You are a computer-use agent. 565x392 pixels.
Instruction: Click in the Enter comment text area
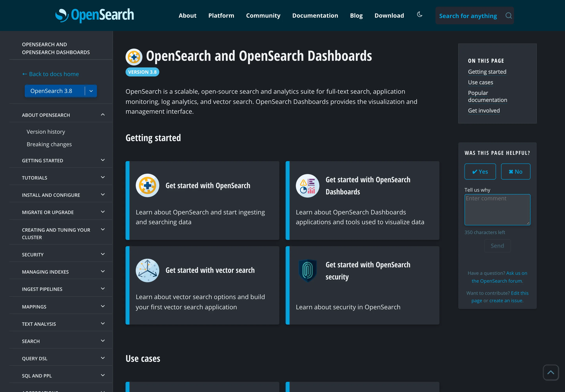[x=497, y=210]
